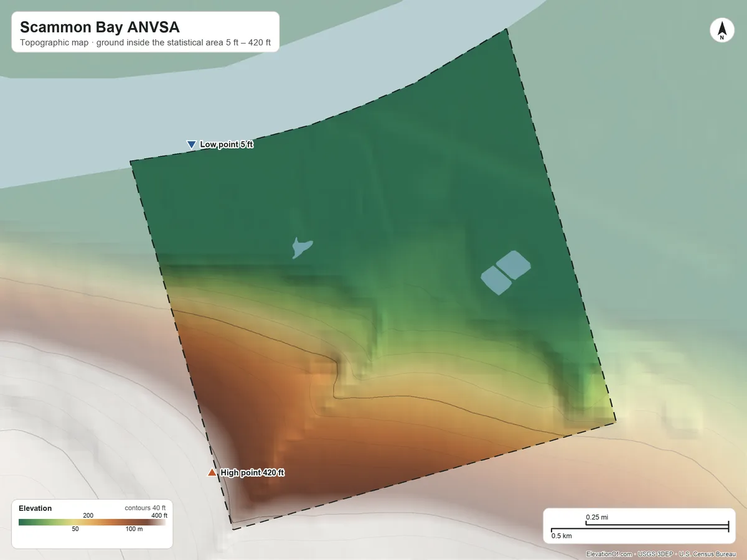Click the '200' legend tick label
The width and height of the screenshot is (747, 560).
click(x=88, y=515)
